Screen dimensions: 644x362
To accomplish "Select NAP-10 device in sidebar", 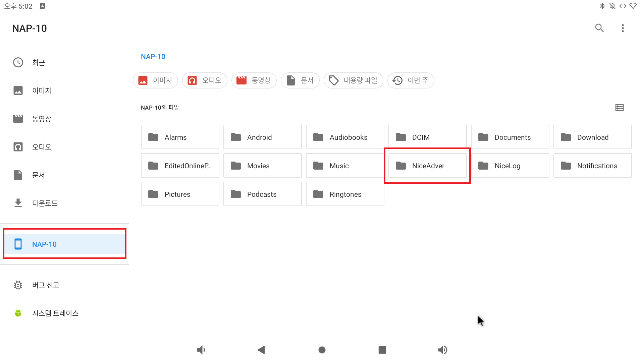I will click(x=44, y=244).
